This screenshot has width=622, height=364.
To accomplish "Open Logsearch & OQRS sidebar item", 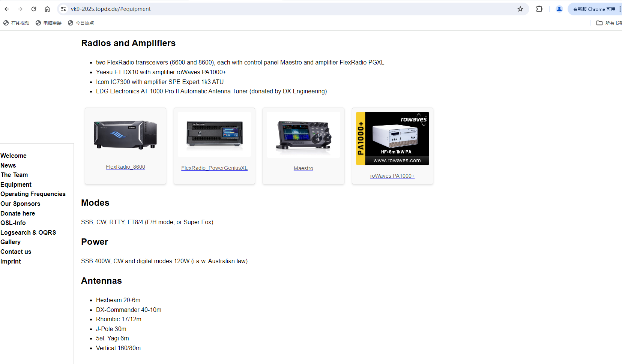I will click(28, 232).
